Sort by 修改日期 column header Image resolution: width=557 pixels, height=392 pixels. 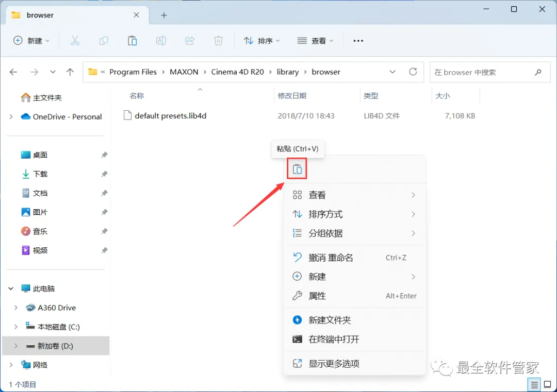click(x=292, y=96)
